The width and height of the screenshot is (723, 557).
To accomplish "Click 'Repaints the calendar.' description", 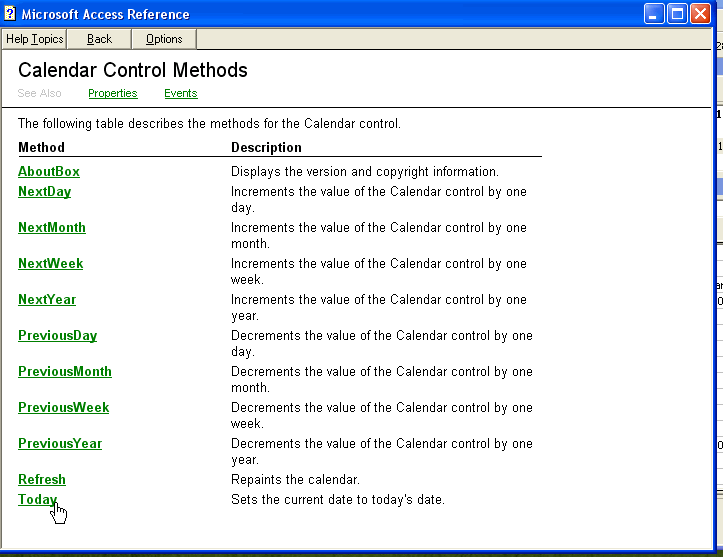I will tap(295, 480).
